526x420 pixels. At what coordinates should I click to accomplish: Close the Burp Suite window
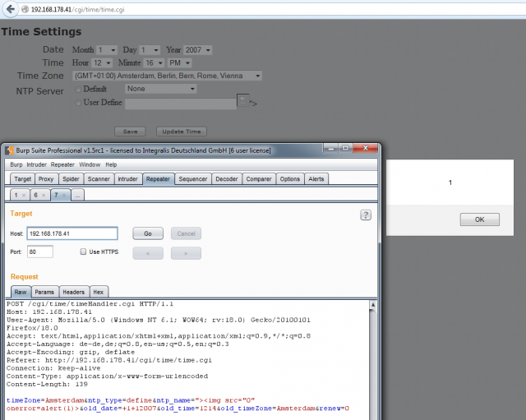[365, 148]
